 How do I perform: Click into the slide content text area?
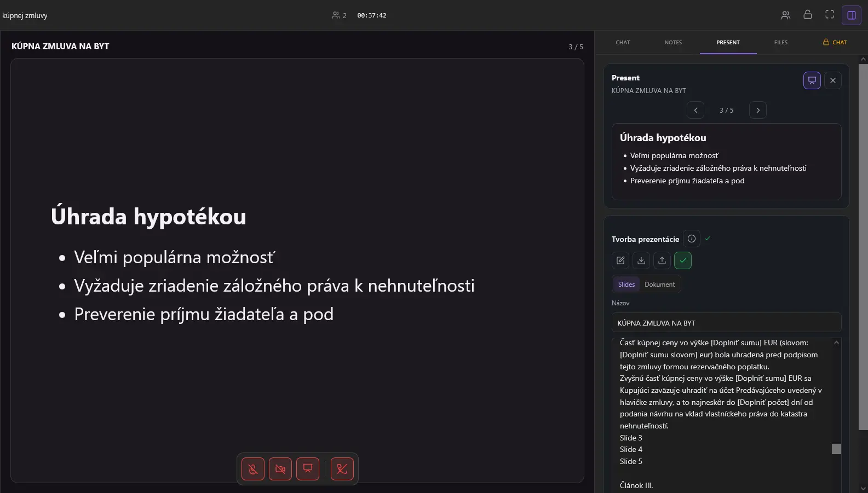tap(721, 415)
